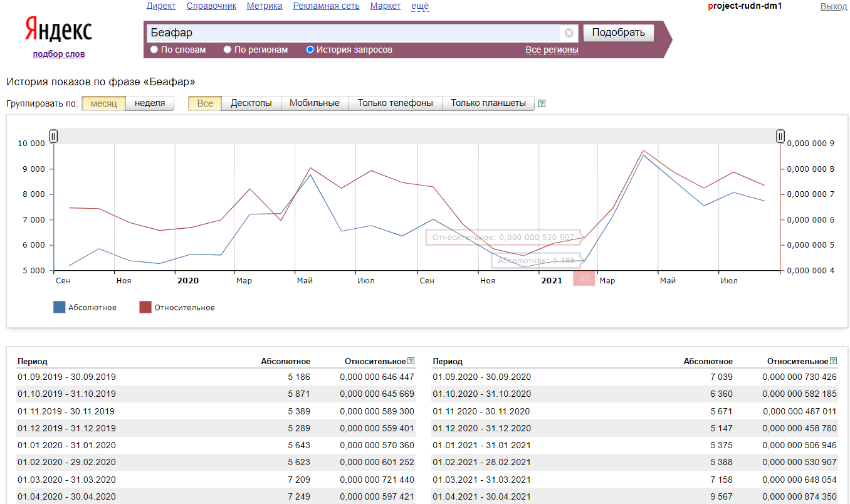
Task: Click the row 01.03.2020 - 31.03.2020
Action: 216,480
